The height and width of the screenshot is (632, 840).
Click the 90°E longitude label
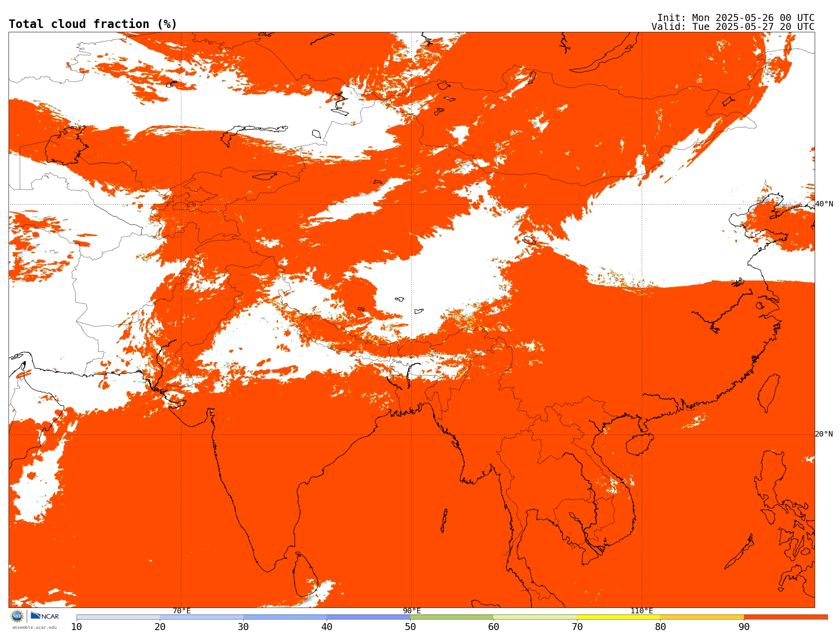point(412,611)
